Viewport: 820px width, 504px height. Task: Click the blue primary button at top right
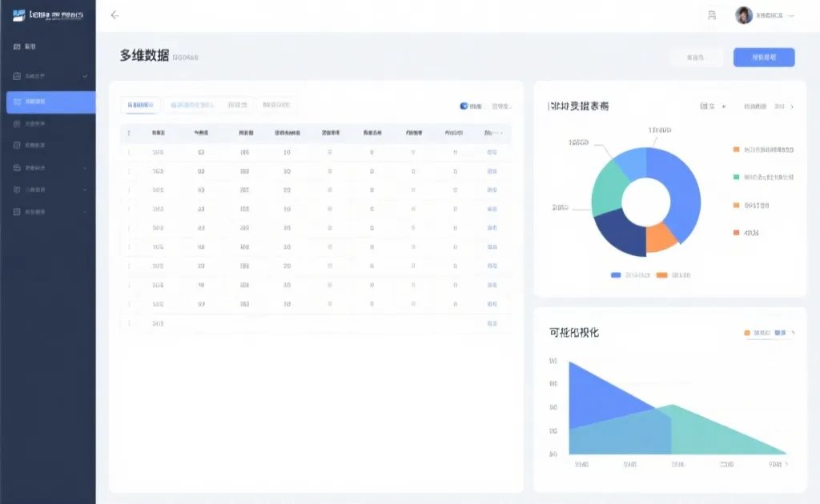click(x=763, y=58)
